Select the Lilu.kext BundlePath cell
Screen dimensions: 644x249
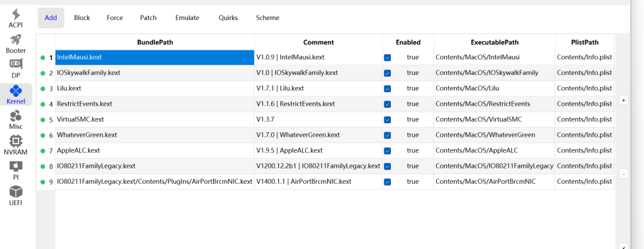click(x=155, y=88)
